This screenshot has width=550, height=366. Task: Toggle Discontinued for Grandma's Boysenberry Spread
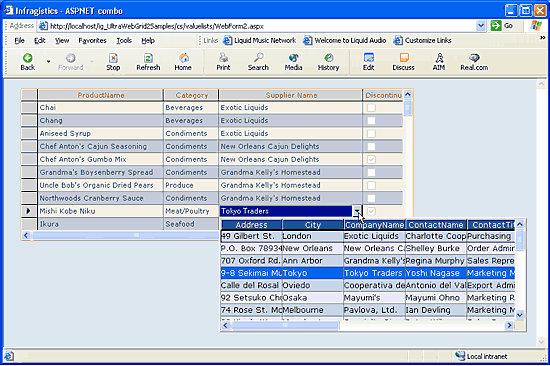pyautogui.click(x=371, y=172)
